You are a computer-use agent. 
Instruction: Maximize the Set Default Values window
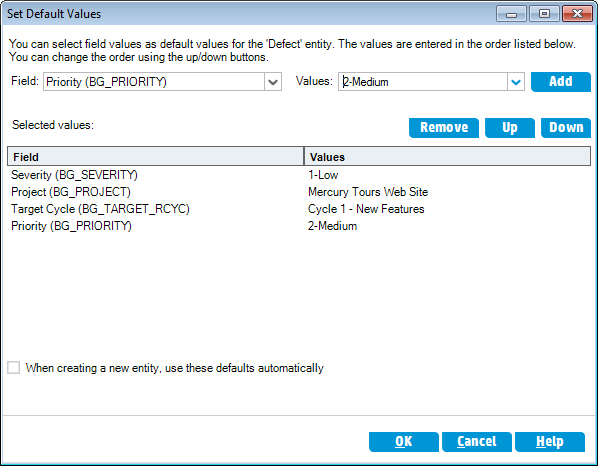click(544, 14)
